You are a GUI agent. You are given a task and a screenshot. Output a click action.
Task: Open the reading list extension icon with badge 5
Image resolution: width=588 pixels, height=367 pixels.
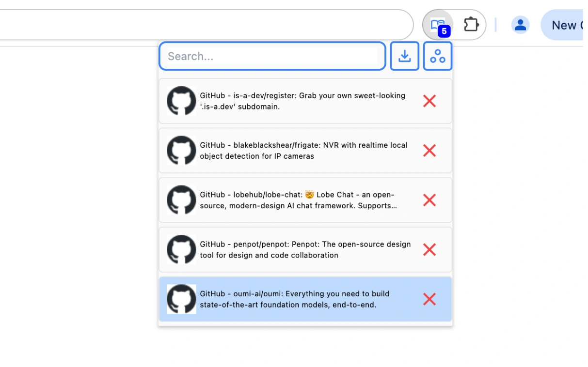438,25
